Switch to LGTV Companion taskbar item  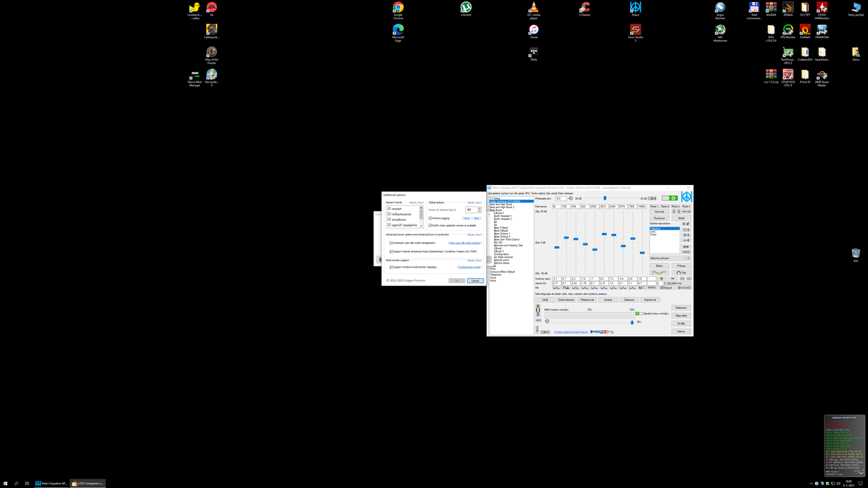pyautogui.click(x=88, y=483)
